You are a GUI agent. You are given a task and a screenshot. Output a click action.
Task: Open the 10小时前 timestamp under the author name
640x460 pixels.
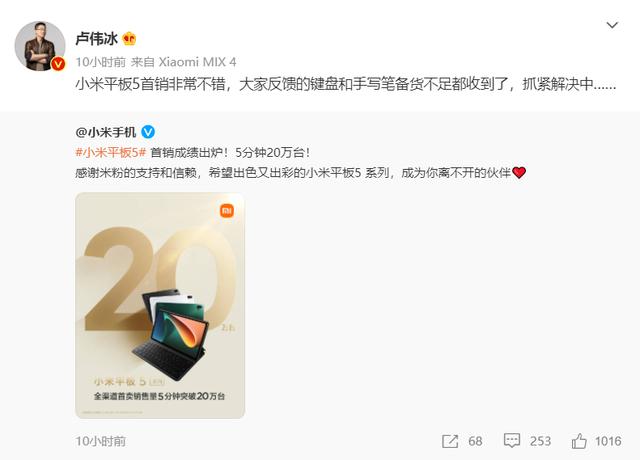click(100, 62)
